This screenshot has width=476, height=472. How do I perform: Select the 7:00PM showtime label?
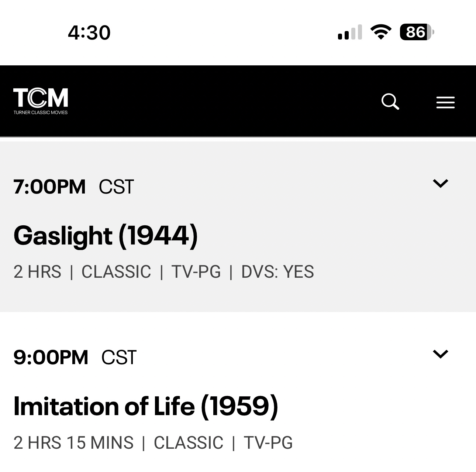click(49, 187)
